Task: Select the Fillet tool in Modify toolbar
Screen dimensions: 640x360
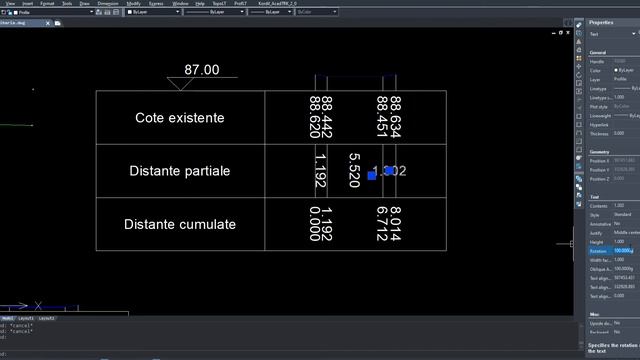Action: point(579,150)
